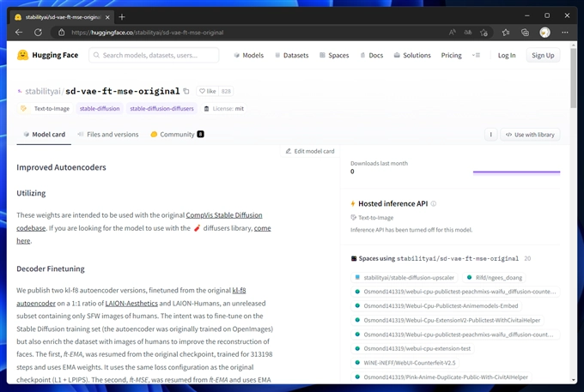Screen dimensions: 584x392
Task: Open the Rifd/ngees_doang space
Action: [x=495, y=277]
